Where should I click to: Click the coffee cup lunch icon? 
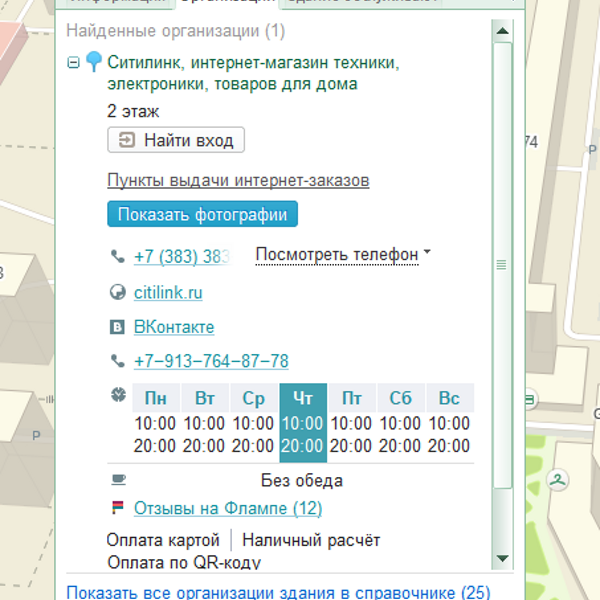tap(119, 479)
